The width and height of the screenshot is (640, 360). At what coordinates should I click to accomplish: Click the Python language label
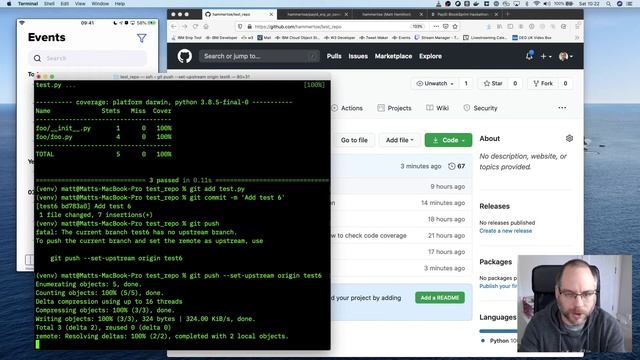(x=499, y=340)
